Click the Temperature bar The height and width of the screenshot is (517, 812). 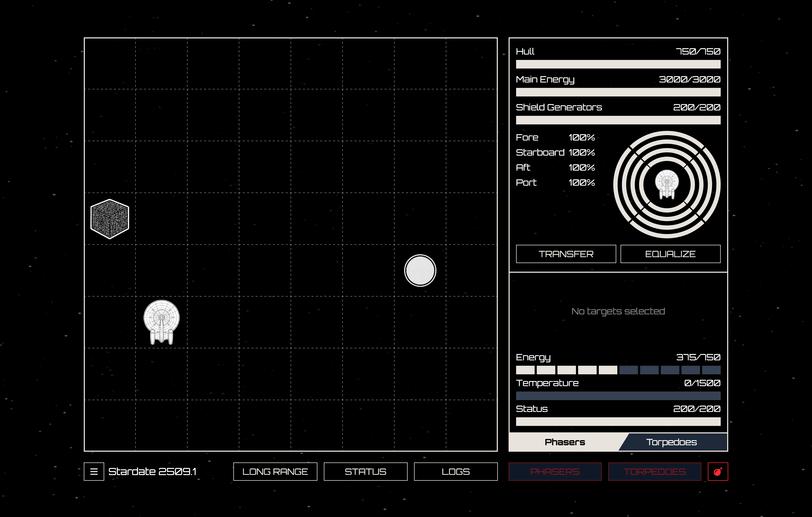coord(618,396)
